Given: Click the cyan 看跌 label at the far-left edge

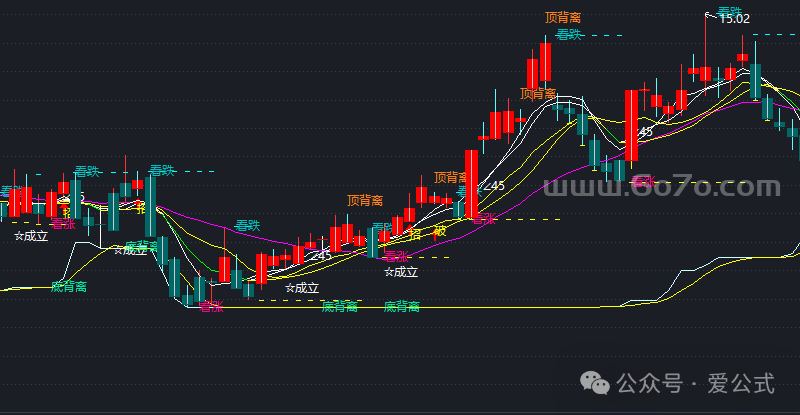Looking at the screenshot, I should click(11, 190).
